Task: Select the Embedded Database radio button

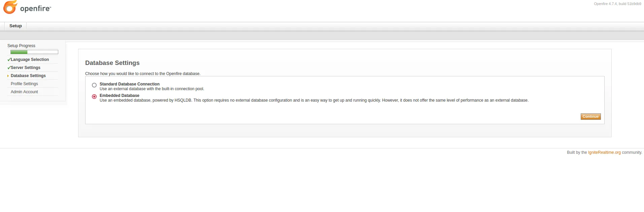Action: [x=94, y=97]
